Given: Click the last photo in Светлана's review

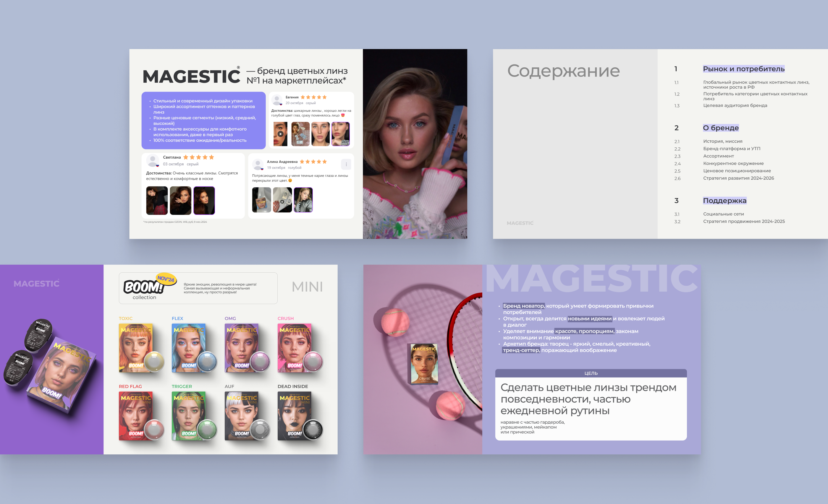Looking at the screenshot, I should pyautogui.click(x=204, y=201).
